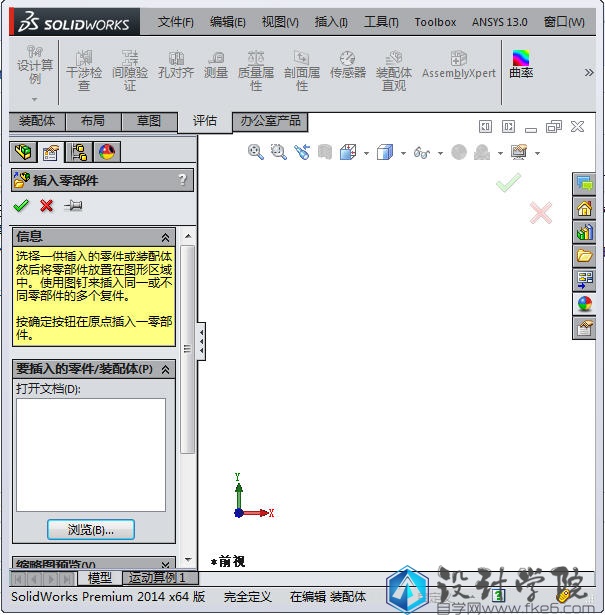Expand the 设计算例 dropdown arrow

coord(35,99)
